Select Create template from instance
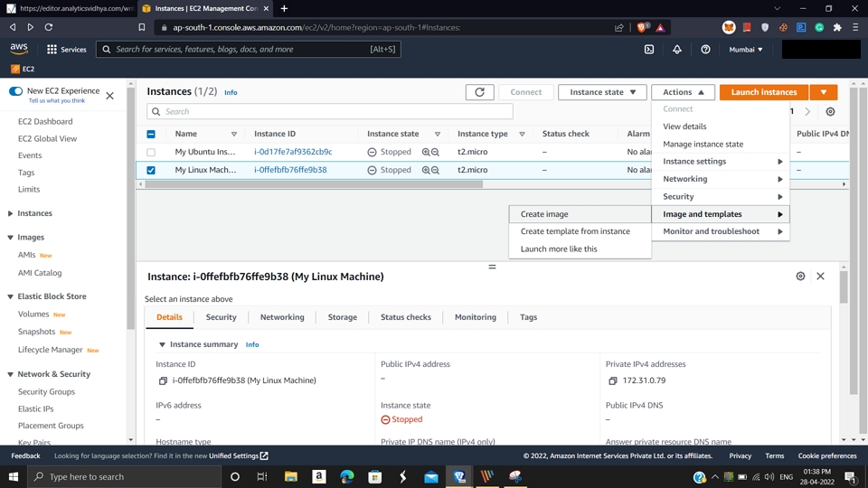Image resolution: width=868 pixels, height=488 pixels. tap(580, 231)
